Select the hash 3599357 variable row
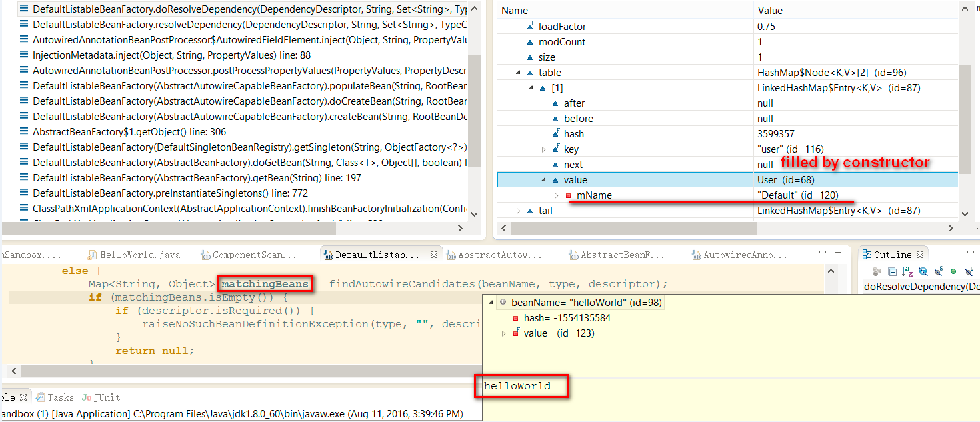980x422 pixels. coord(727,133)
